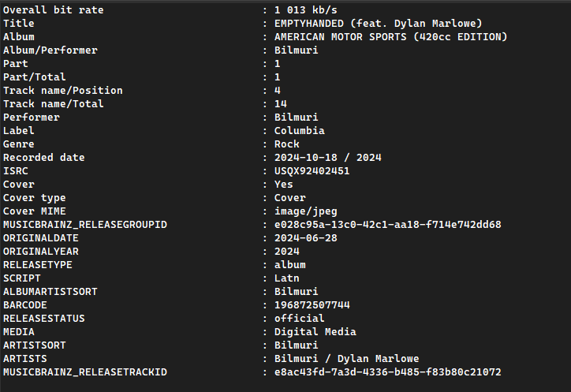Click the MUSICBRAINZ_RELEASEGROUPID value
Image resolution: width=571 pixels, height=392 pixels.
point(387,225)
